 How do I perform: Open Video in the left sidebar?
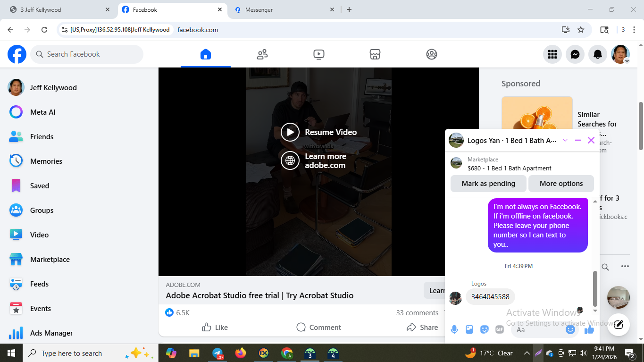(x=79, y=235)
